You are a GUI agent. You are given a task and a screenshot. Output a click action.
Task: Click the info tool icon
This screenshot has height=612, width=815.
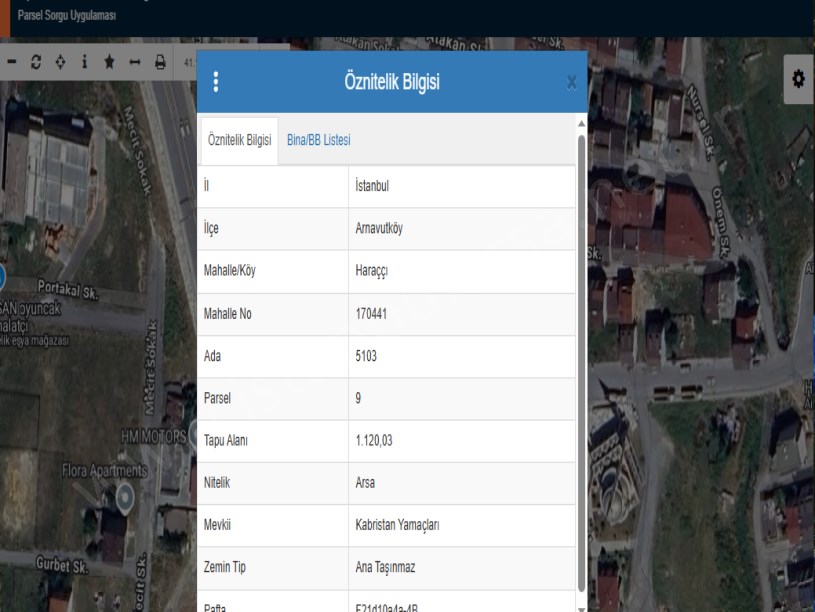(84, 62)
